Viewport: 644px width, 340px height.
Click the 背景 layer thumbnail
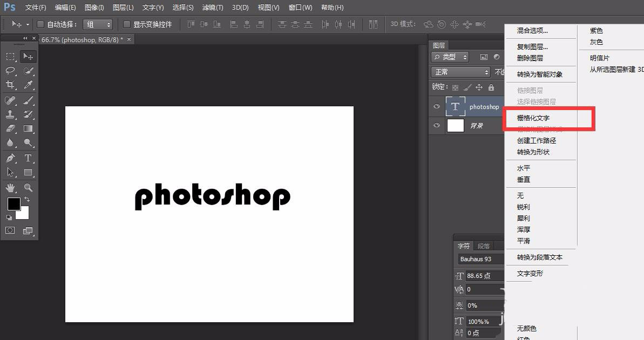[455, 125]
